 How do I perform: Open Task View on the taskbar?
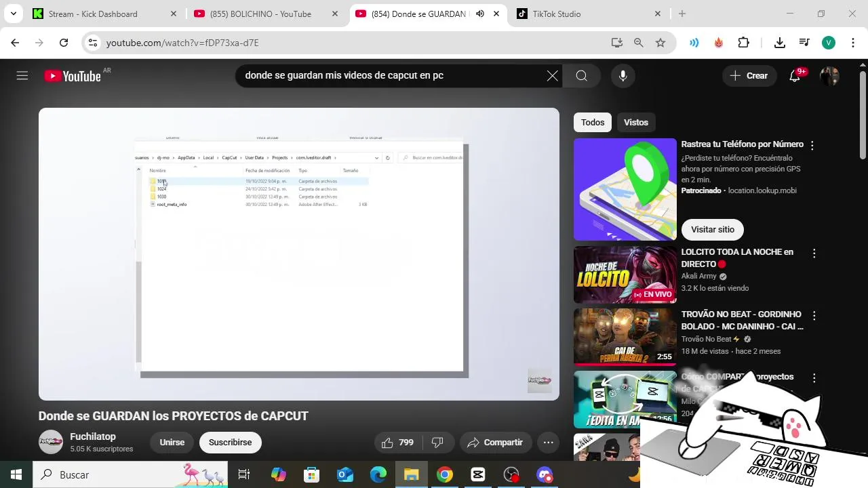pyautogui.click(x=244, y=475)
